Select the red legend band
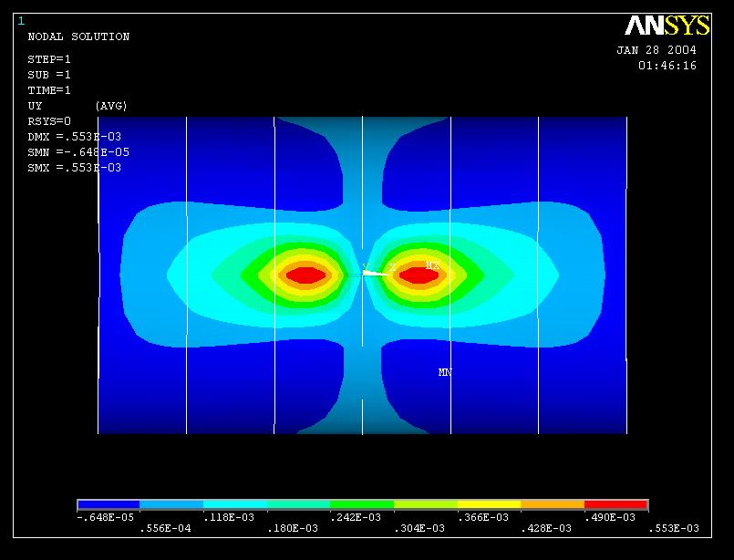Viewport: 734px width, 560px height. pyautogui.click(x=616, y=504)
